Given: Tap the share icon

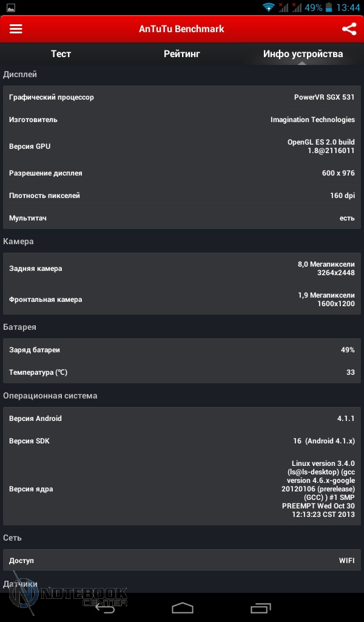Looking at the screenshot, I should click(349, 29).
